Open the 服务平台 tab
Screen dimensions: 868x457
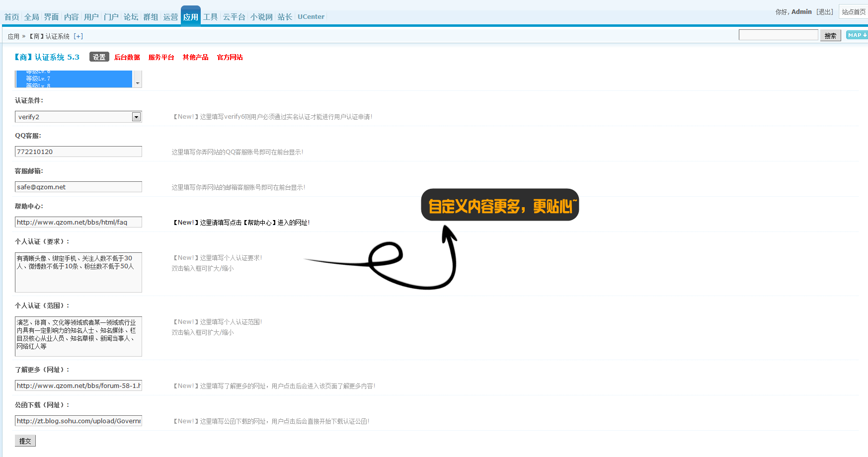(161, 57)
